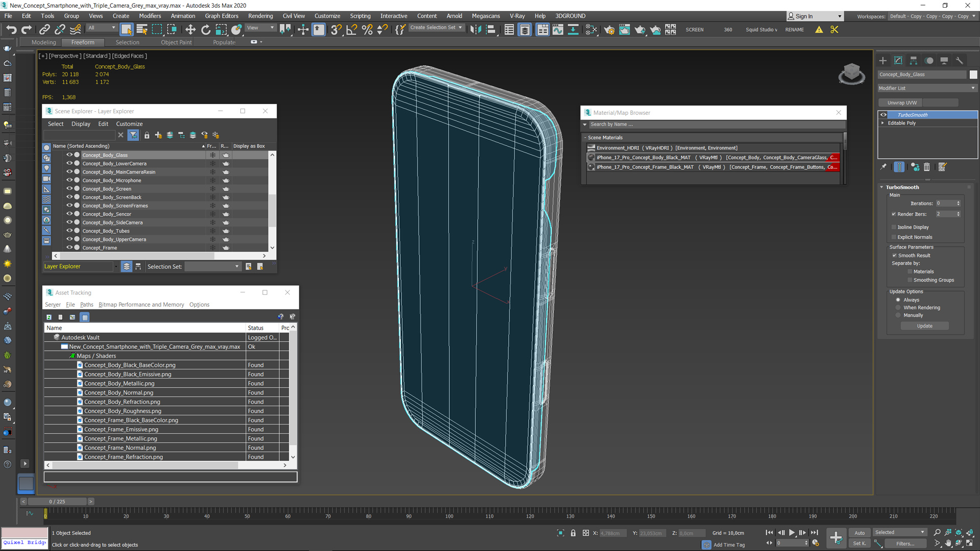The width and height of the screenshot is (980, 551).
Task: Open Paths menu in Asset Tracking
Action: click(x=86, y=305)
